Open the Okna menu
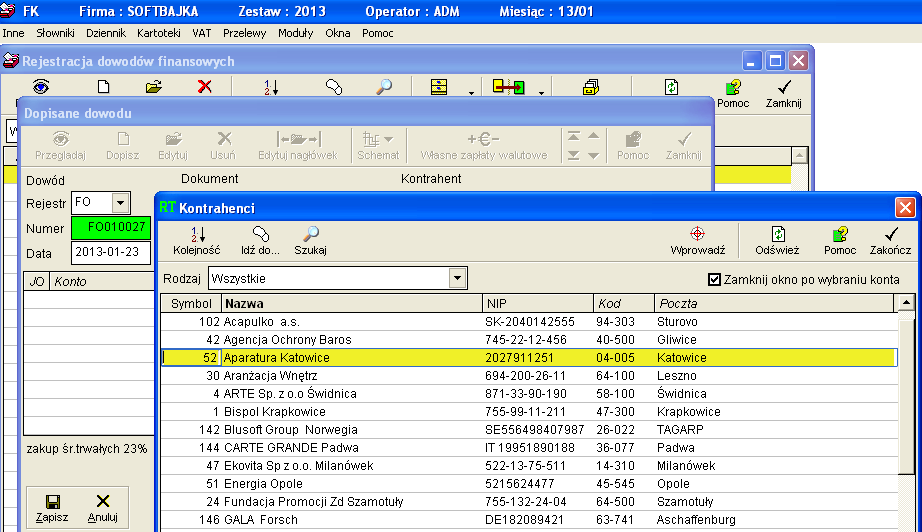Screen dimensions: 922x532 pyautogui.click(x=338, y=34)
